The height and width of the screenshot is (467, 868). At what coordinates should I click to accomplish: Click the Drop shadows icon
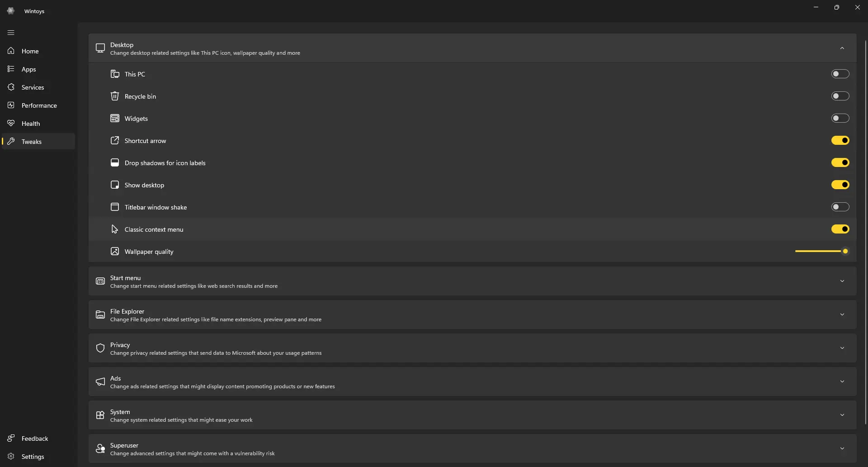click(x=115, y=162)
